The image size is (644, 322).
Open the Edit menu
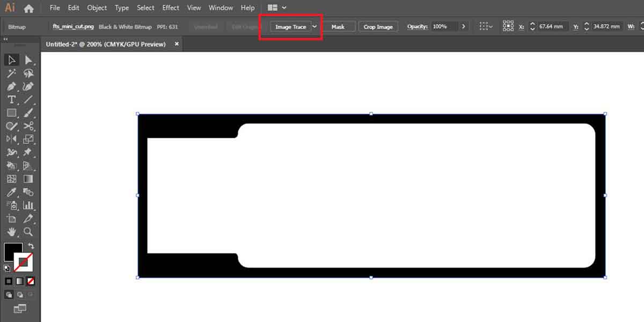(74, 8)
